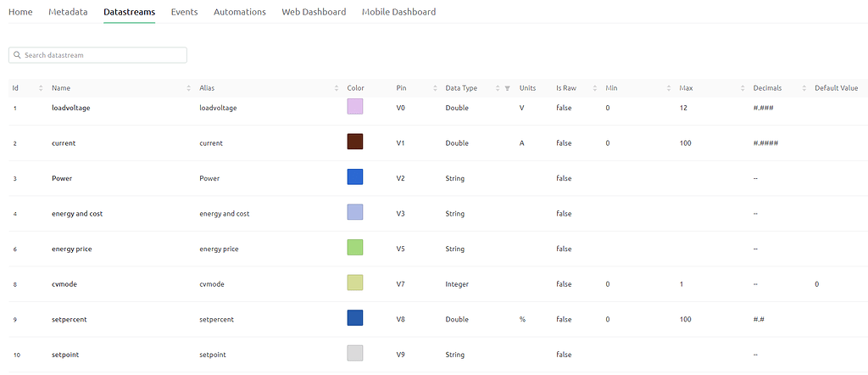Click the Alias column sort arrows

click(337, 88)
